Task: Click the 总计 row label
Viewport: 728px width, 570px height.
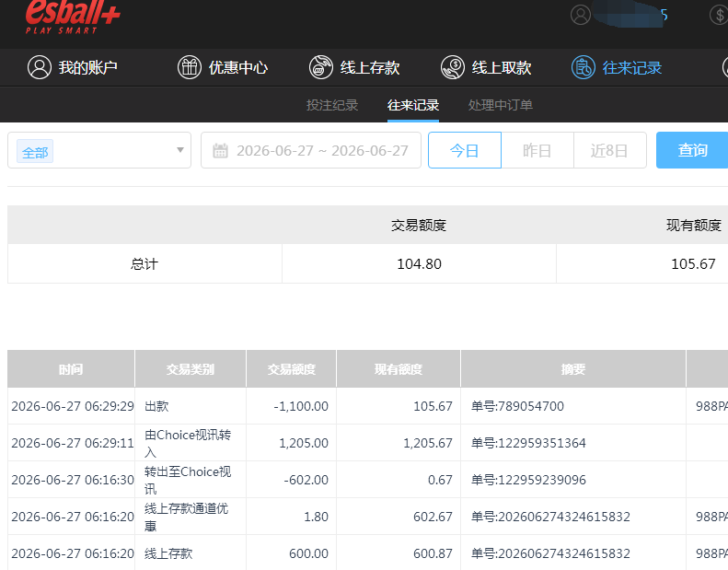Action: coord(144,264)
